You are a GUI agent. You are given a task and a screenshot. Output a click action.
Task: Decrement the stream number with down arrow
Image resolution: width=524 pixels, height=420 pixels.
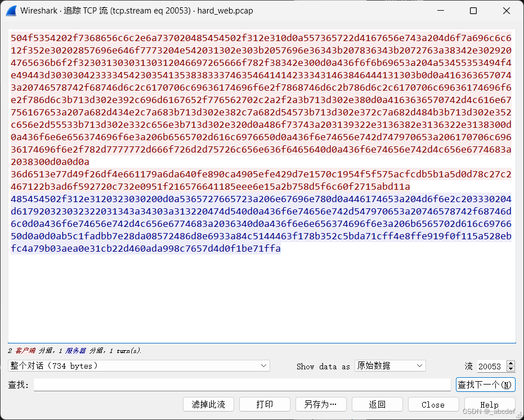tap(510, 369)
